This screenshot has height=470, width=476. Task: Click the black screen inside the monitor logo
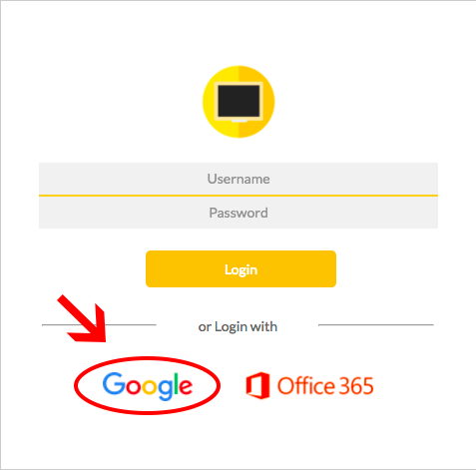[238, 101]
